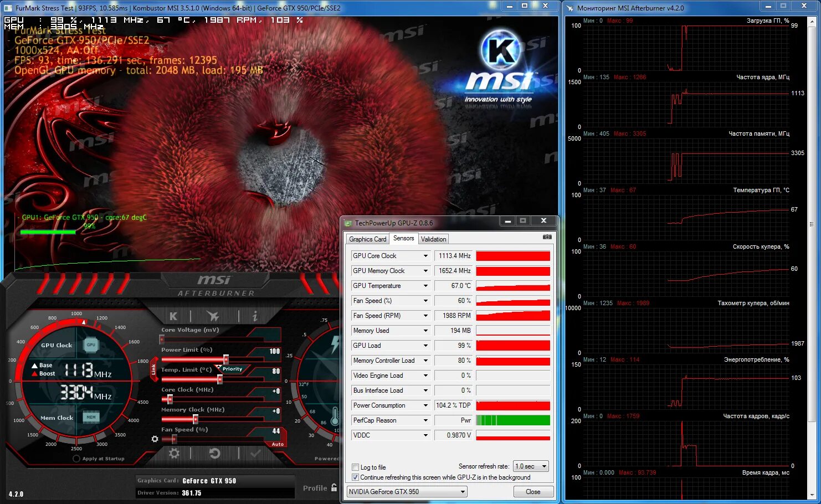The height and width of the screenshot is (504, 821).
Task: Click the small fan settings gear beside Fan Speed
Action: point(155,439)
